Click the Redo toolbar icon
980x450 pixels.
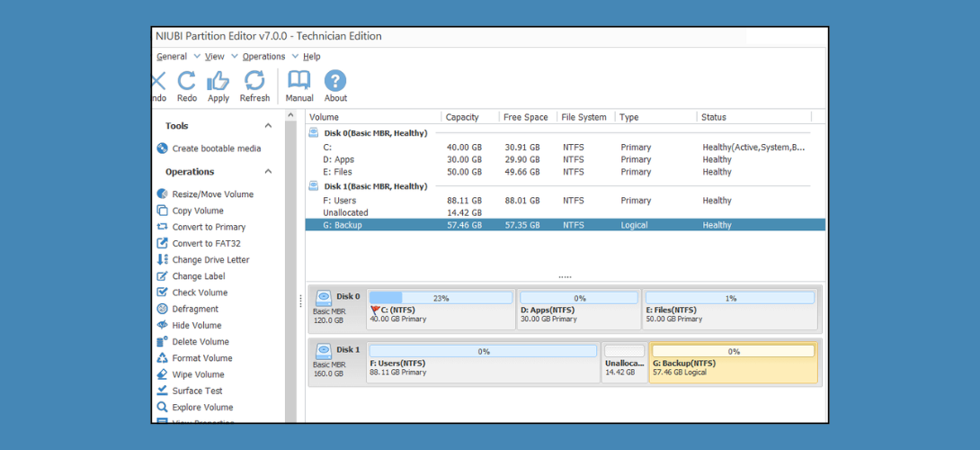(186, 81)
